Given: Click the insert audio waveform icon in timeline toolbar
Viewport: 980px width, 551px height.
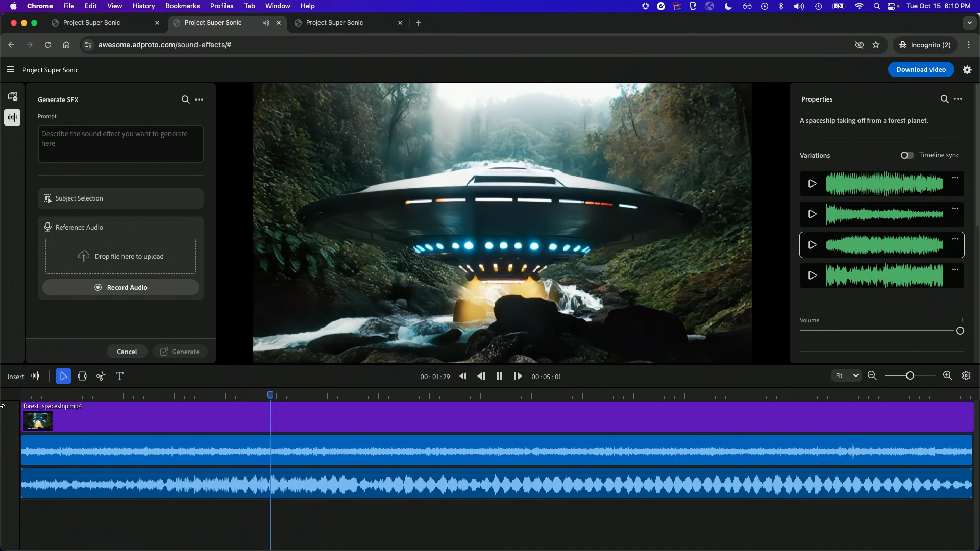Looking at the screenshot, I should tap(35, 376).
